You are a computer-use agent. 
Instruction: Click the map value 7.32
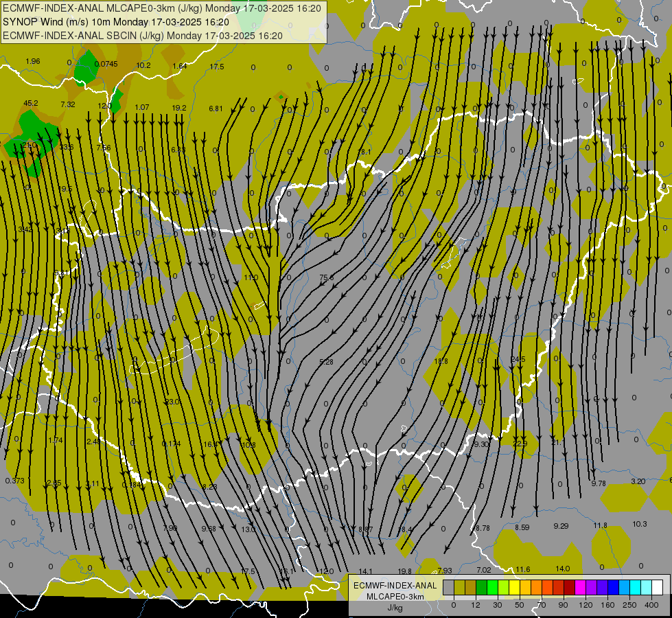[68, 104]
